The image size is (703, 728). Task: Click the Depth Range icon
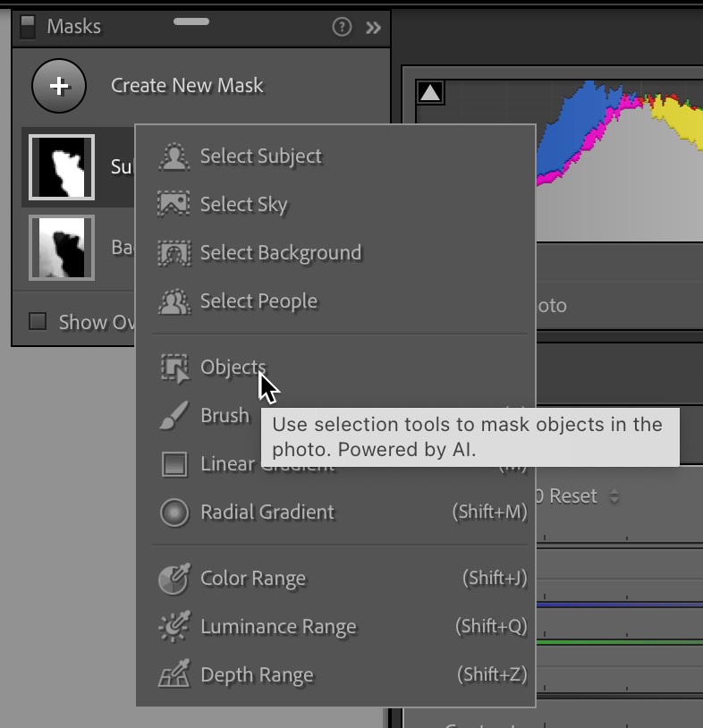[174, 674]
